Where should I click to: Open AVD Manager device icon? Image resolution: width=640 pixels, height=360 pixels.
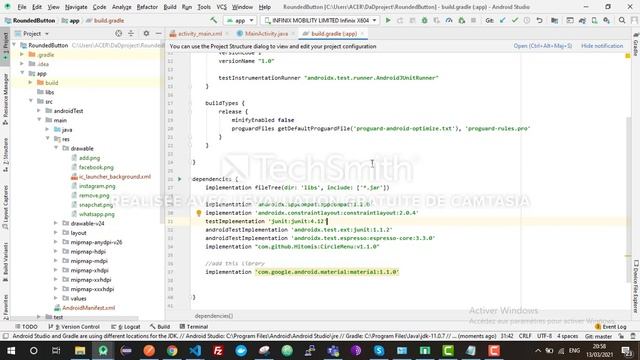594,20
